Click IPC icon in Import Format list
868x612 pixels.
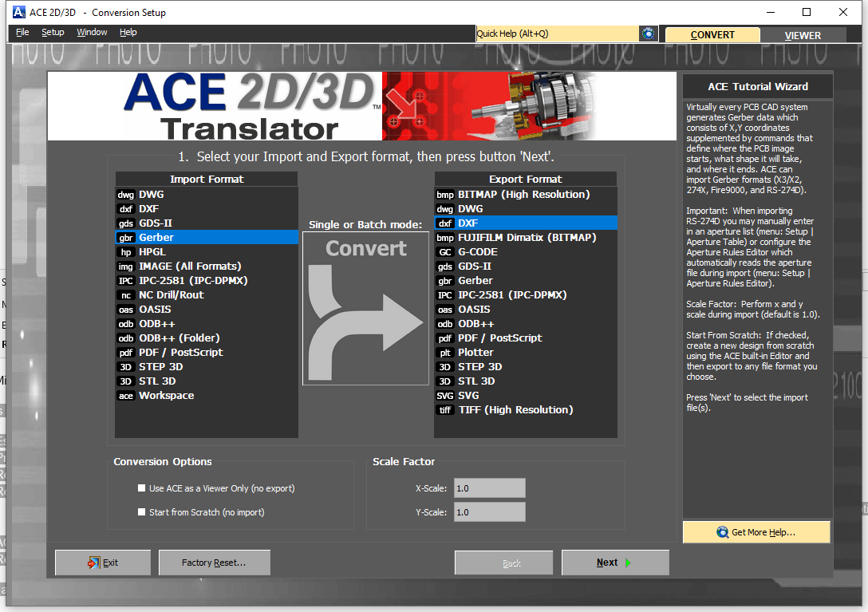[126, 282]
